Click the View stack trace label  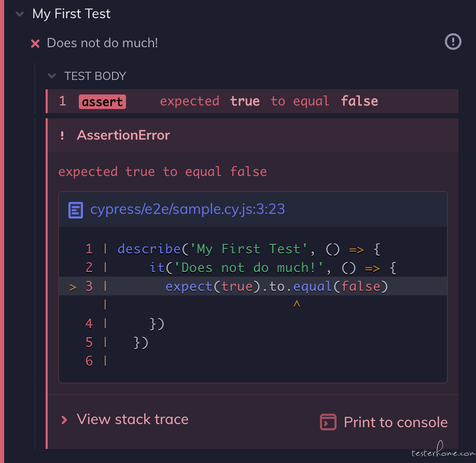pos(132,419)
